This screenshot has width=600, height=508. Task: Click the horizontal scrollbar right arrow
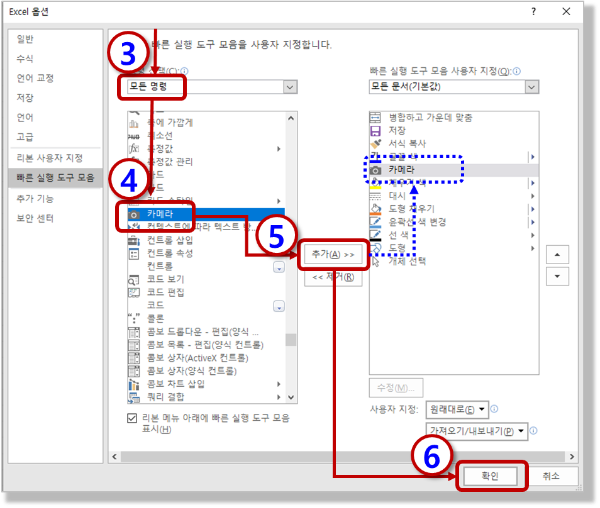coord(572,456)
